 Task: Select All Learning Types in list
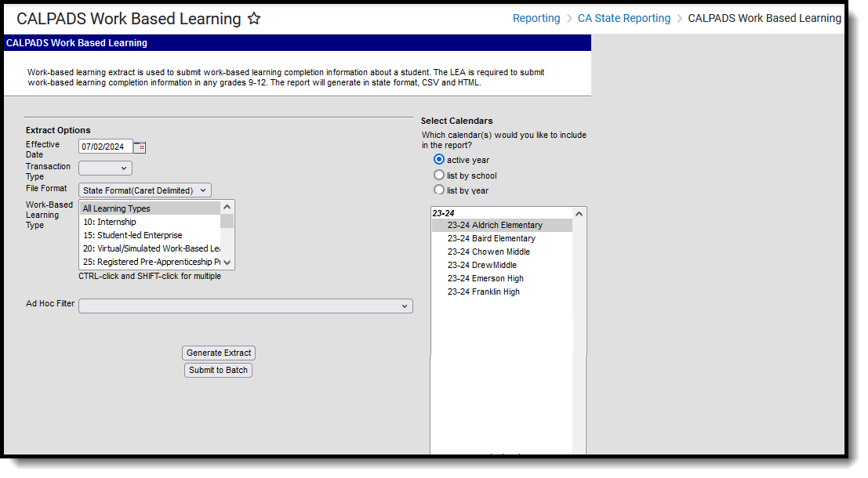150,208
